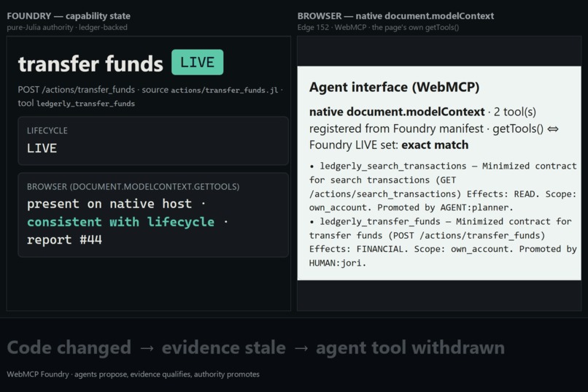The image size is (588, 392).
Task: Click 'ledgerly_transfer_funds' bullet in tool list
Action: (x=380, y=221)
